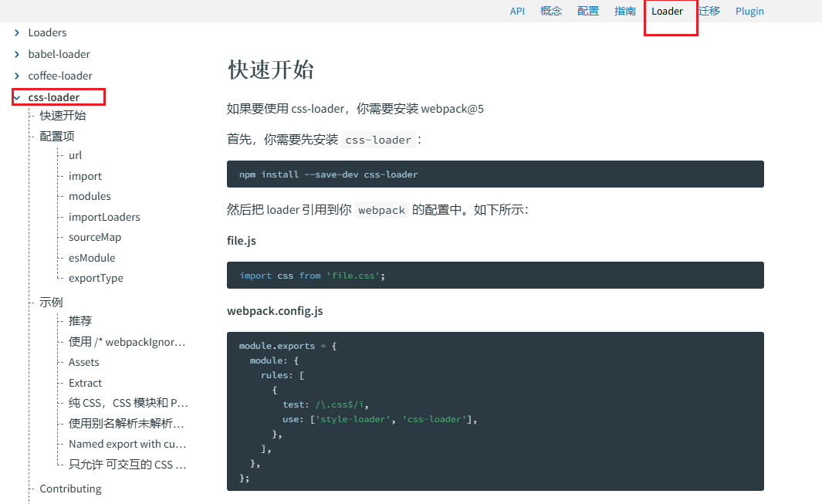Open the 指南 nav link
The width and height of the screenshot is (822, 504).
(x=625, y=11)
